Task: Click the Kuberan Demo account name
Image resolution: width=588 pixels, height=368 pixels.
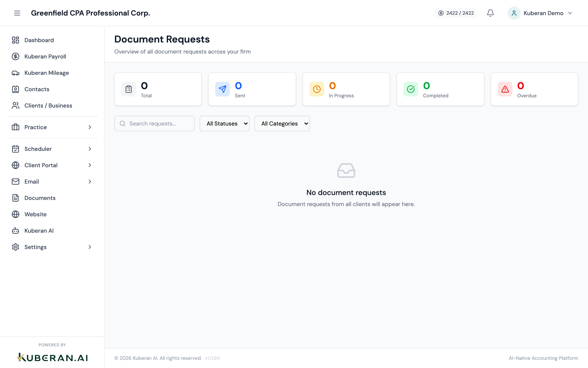Action: click(x=543, y=13)
